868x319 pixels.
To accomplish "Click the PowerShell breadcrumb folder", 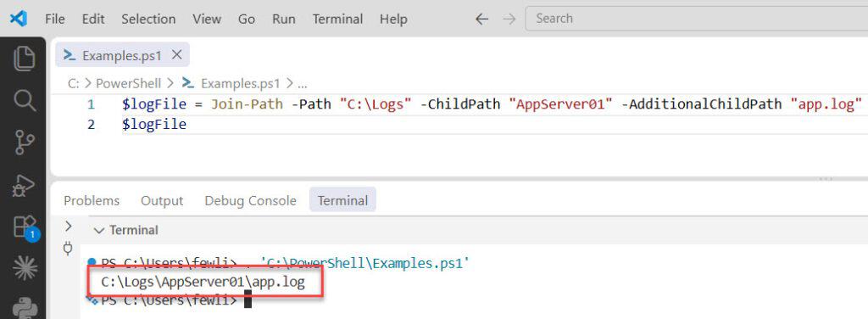I will [129, 84].
